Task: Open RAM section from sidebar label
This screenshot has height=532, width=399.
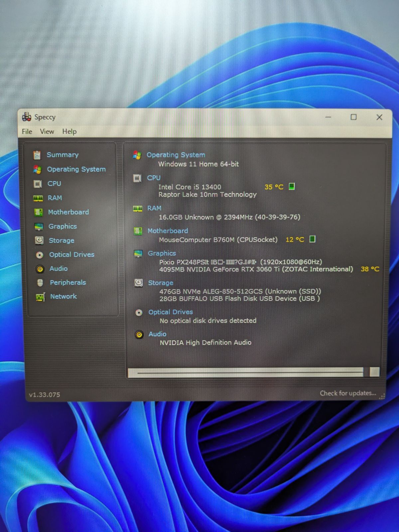Action: tap(55, 198)
